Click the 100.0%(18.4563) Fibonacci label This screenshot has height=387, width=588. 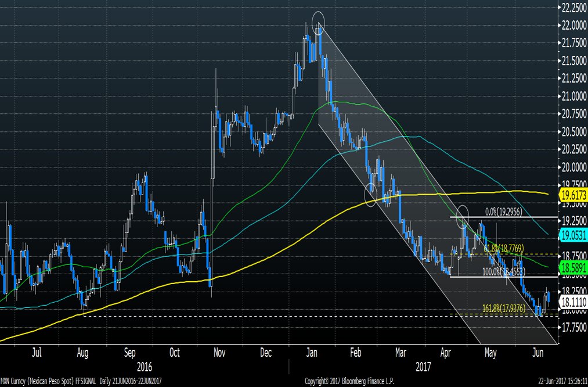[504, 272]
